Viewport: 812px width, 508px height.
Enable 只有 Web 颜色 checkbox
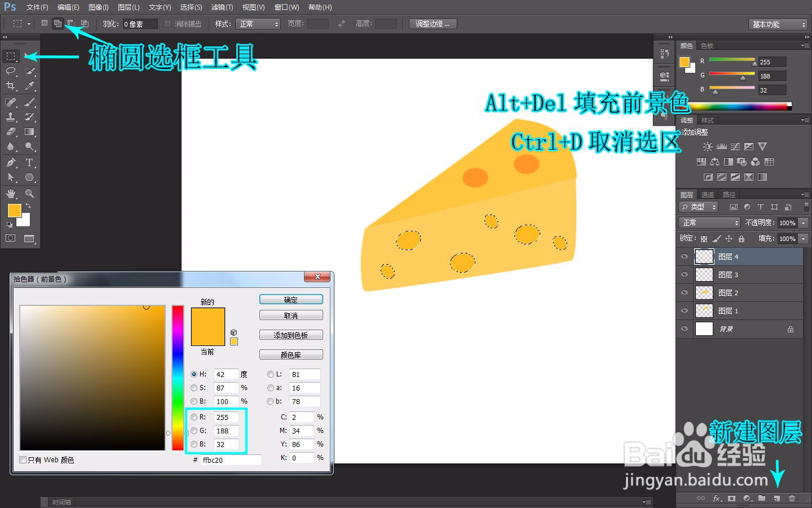(x=23, y=460)
